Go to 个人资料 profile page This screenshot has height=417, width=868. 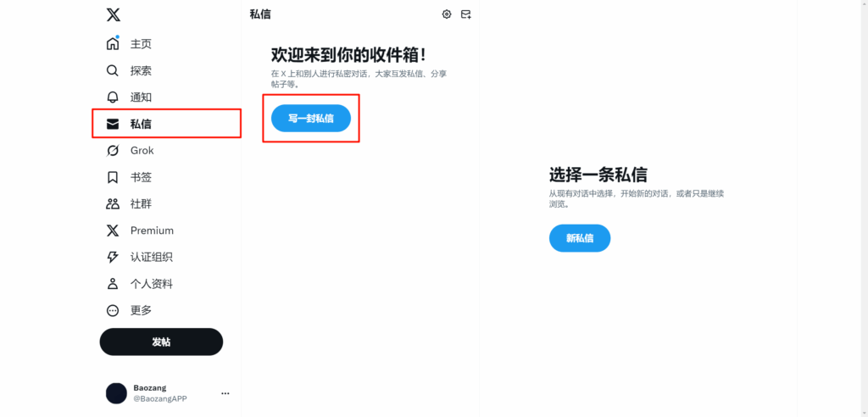pos(140,284)
